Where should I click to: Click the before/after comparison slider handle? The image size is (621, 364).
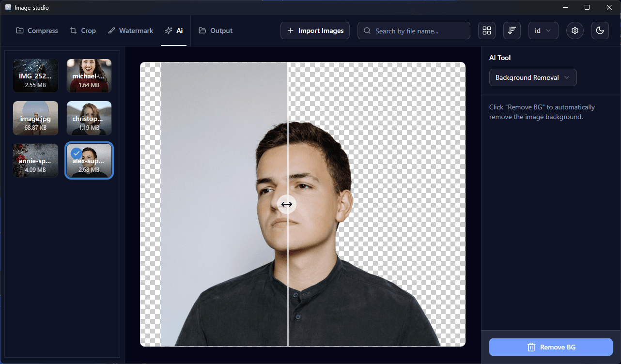pyautogui.click(x=286, y=204)
